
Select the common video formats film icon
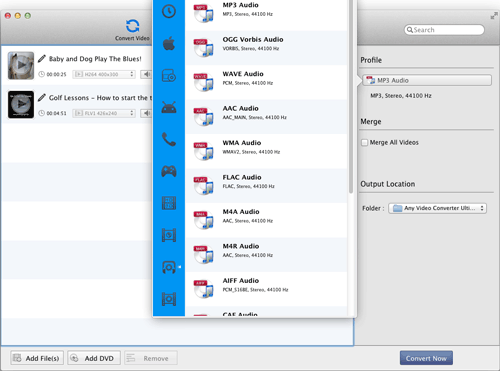[169, 235]
